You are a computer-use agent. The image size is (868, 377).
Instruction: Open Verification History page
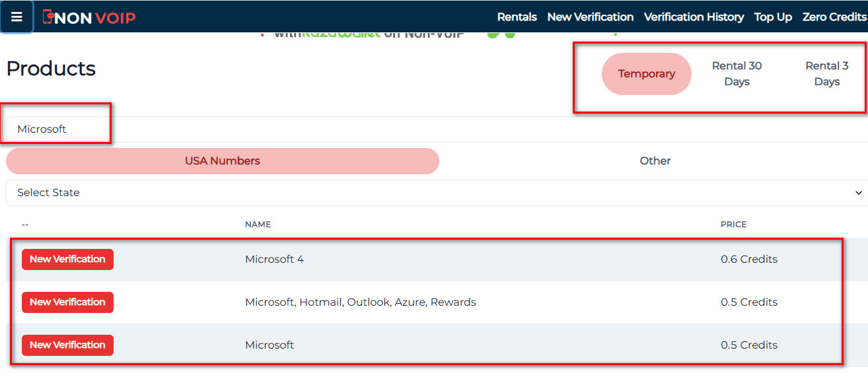[x=694, y=17]
